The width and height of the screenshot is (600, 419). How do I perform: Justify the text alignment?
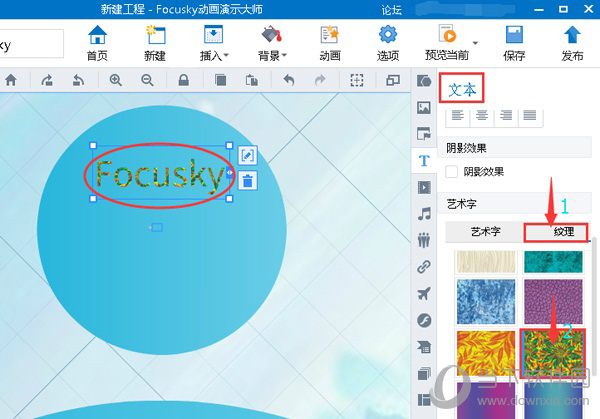point(530,115)
